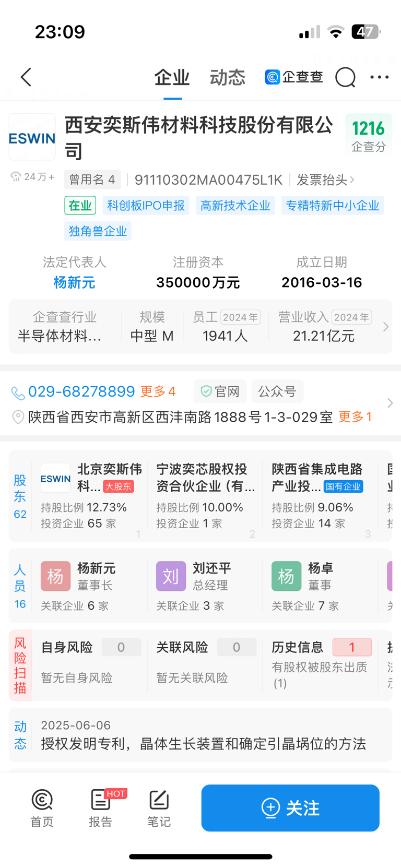The height and width of the screenshot is (868, 401).
Task: Open 宁波奕芯股权投资 shareholder card
Action: [x=205, y=496]
